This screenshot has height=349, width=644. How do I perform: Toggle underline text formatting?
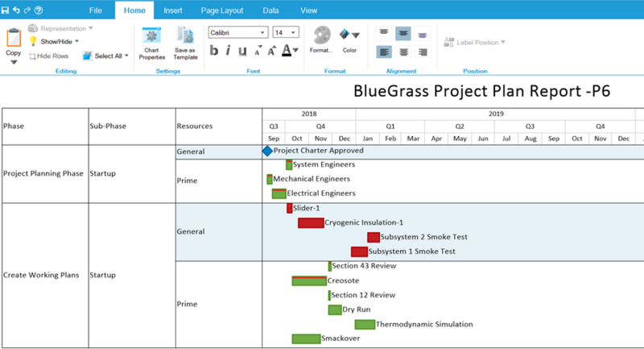click(243, 51)
